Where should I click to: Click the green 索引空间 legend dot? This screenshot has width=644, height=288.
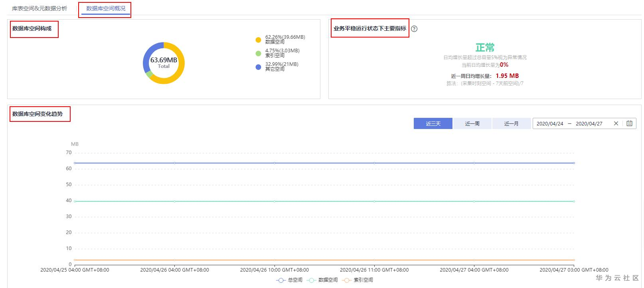coord(258,54)
